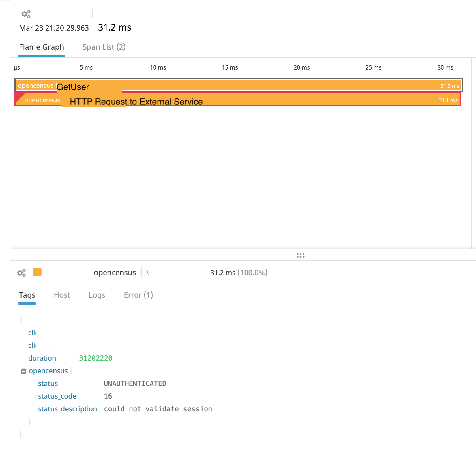Image resolution: width=476 pixels, height=454 pixels.
Task: Click the panel resize dots handle
Action: pyautogui.click(x=300, y=255)
